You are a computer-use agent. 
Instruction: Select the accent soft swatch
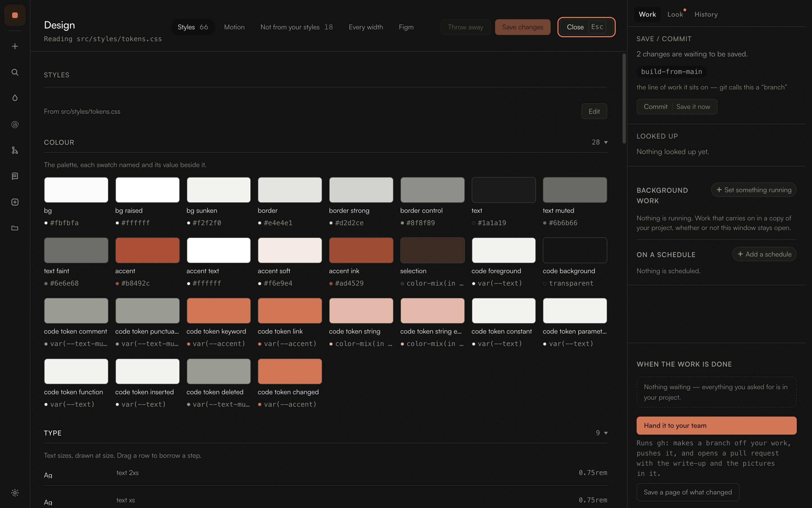coord(290,250)
